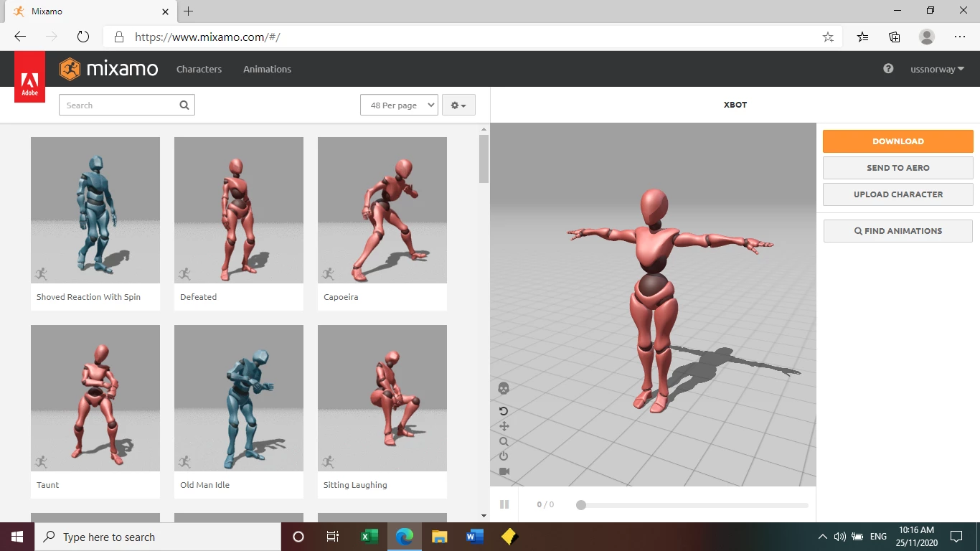
Task: Select the Capoeira animation thumbnail
Action: point(382,210)
